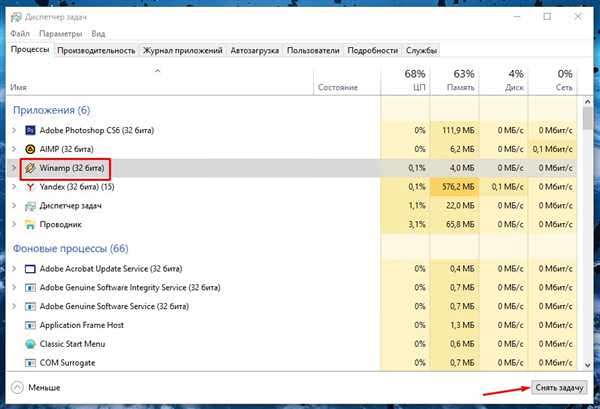Viewport: 600px width, 409px height.
Task: Click the 576,2 МБ memory cell
Action: pos(455,187)
